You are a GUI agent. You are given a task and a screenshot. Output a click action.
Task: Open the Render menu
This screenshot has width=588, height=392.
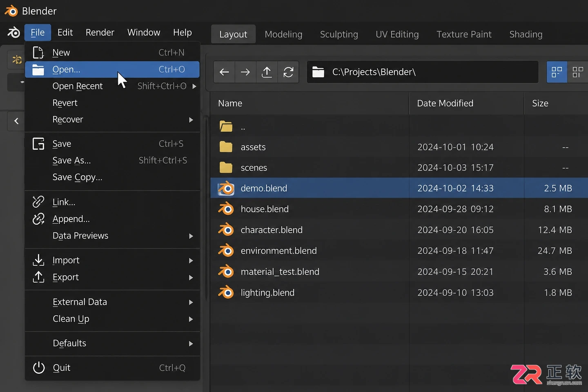tap(100, 32)
